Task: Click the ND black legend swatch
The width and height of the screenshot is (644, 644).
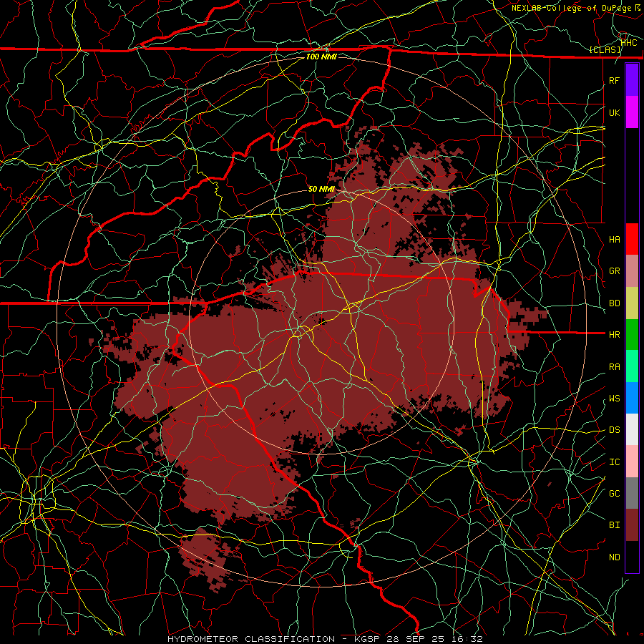Action: click(x=632, y=557)
